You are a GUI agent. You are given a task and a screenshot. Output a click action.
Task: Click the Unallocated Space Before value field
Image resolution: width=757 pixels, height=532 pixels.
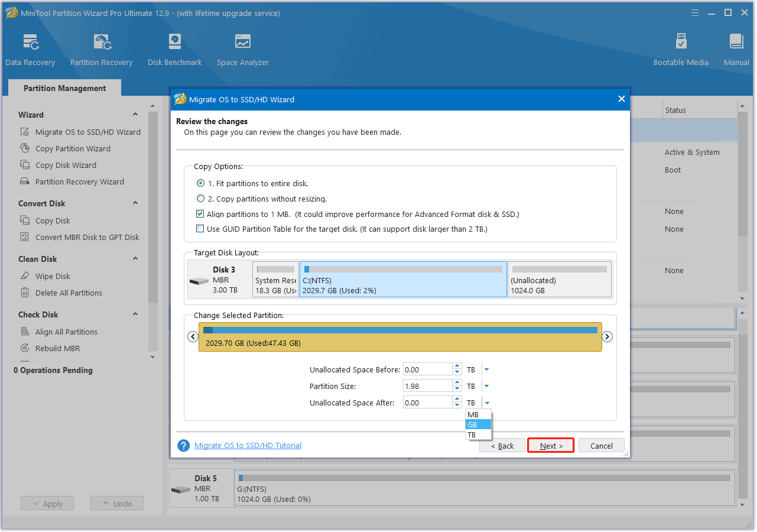(427, 369)
